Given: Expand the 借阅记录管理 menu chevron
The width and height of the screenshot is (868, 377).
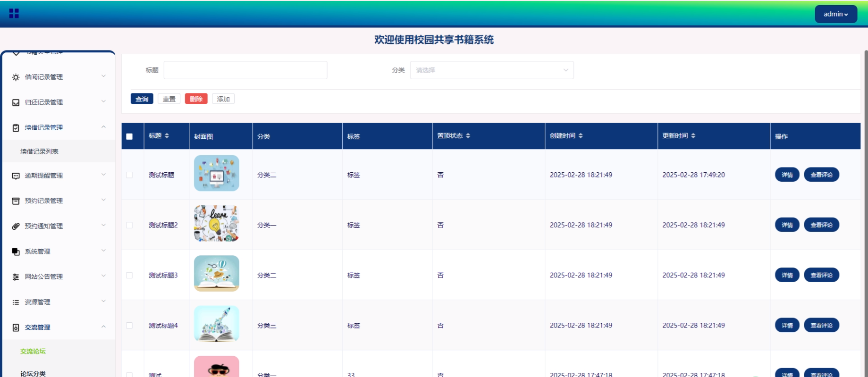Looking at the screenshot, I should click(x=103, y=76).
